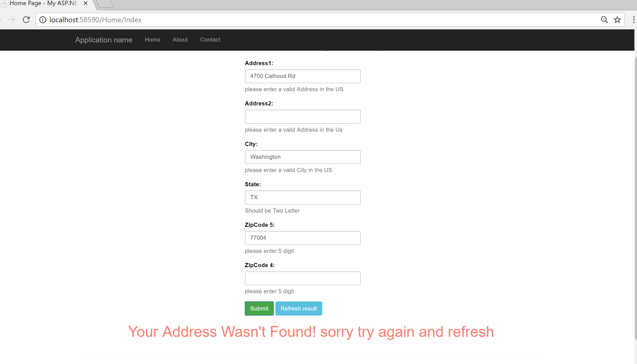Click the browser reload icon
The width and height of the screenshot is (637, 364).
click(26, 20)
